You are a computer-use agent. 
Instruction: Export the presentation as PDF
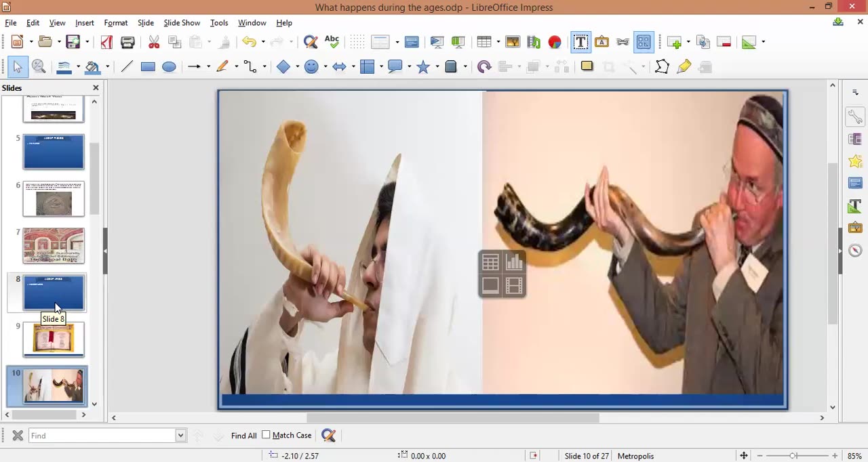point(106,42)
